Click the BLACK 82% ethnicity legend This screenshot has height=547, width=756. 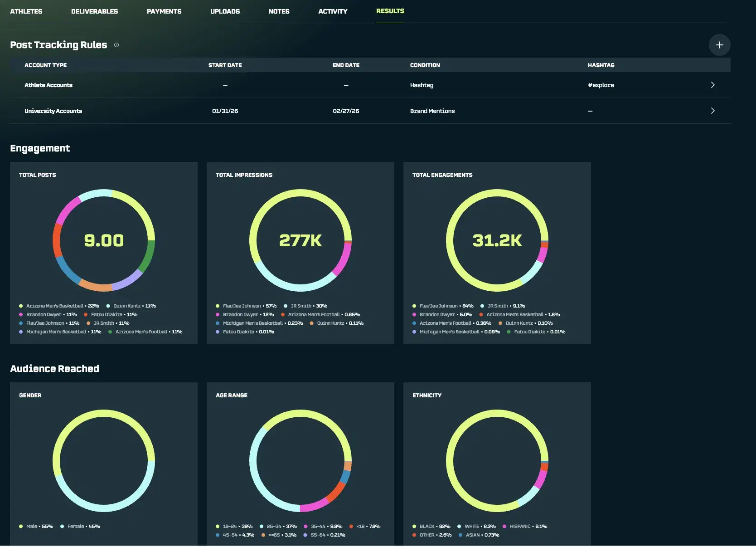(431, 526)
